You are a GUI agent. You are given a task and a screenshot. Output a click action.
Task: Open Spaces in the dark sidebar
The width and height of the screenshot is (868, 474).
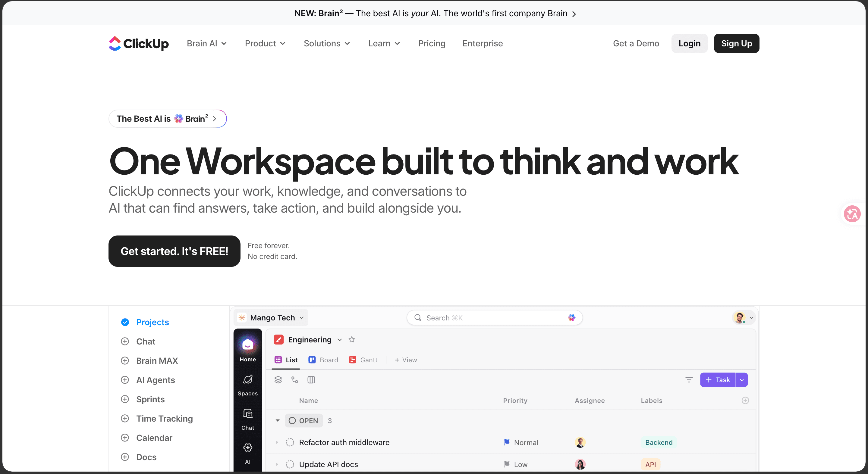[x=248, y=385]
